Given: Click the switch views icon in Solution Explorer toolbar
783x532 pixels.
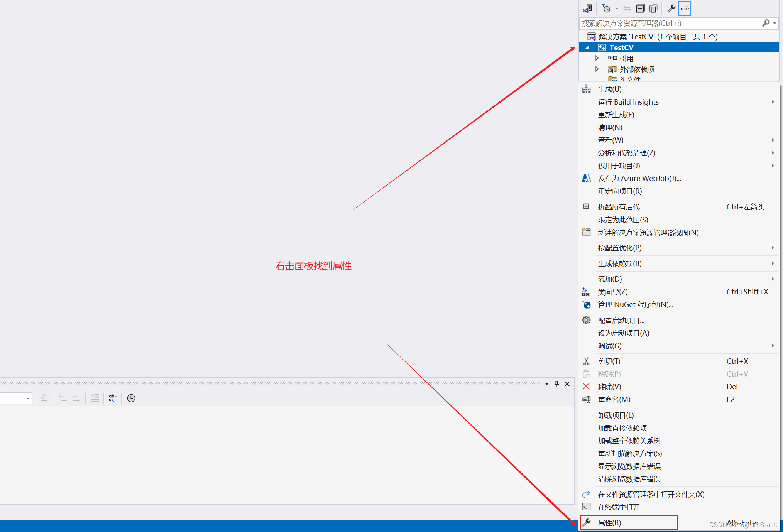Looking at the screenshot, I should (x=587, y=8).
